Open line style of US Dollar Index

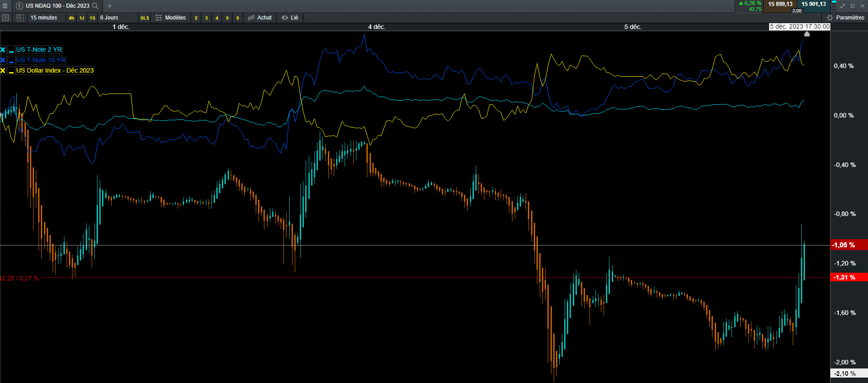(11, 71)
